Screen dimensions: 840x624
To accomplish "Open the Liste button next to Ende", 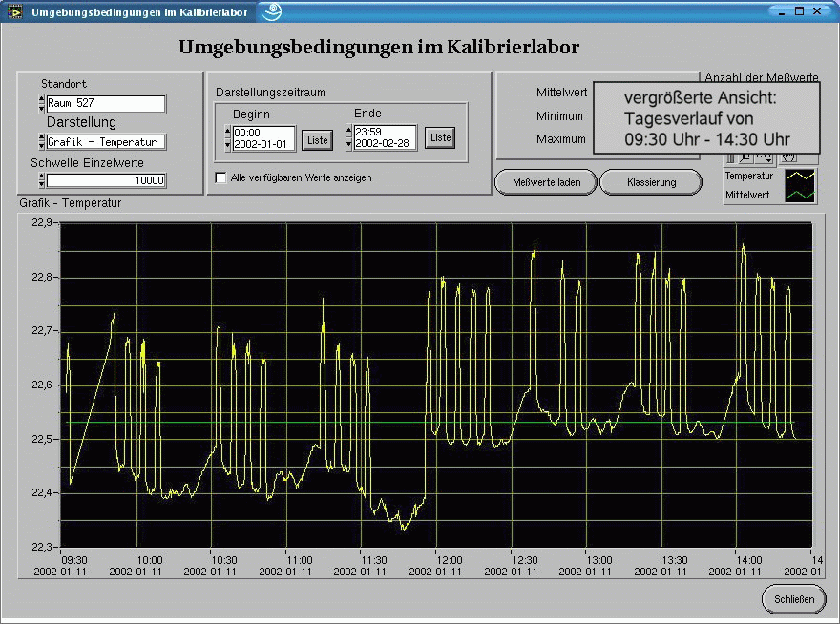I will [x=440, y=137].
